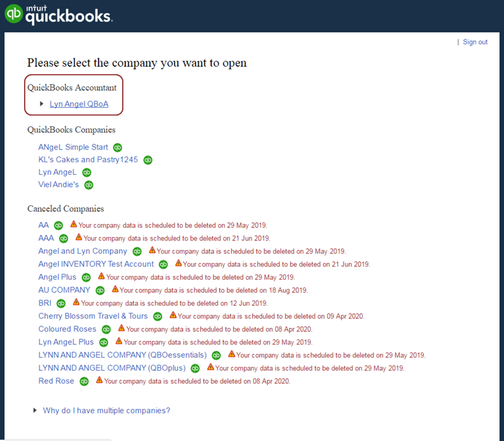504x441 pixels.
Task: Click the QB icon beside ANgeL Simple Start
Action: coord(118,147)
